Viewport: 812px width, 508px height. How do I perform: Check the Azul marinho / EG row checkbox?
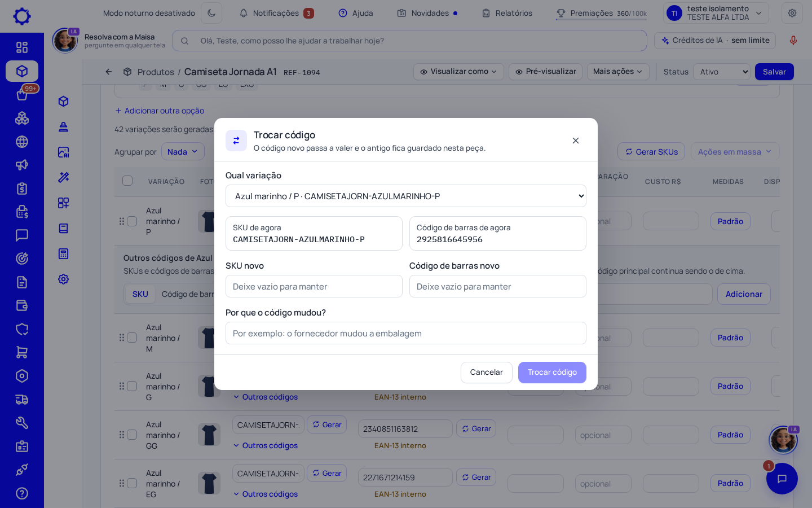[132, 483]
